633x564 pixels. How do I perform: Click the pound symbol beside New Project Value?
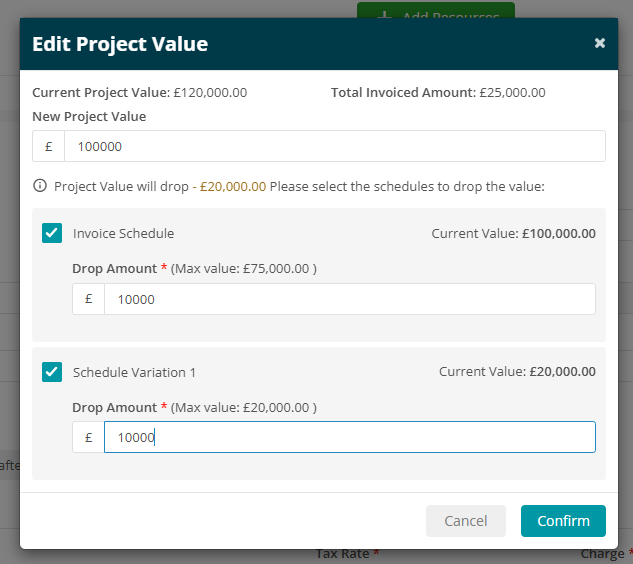(48, 146)
